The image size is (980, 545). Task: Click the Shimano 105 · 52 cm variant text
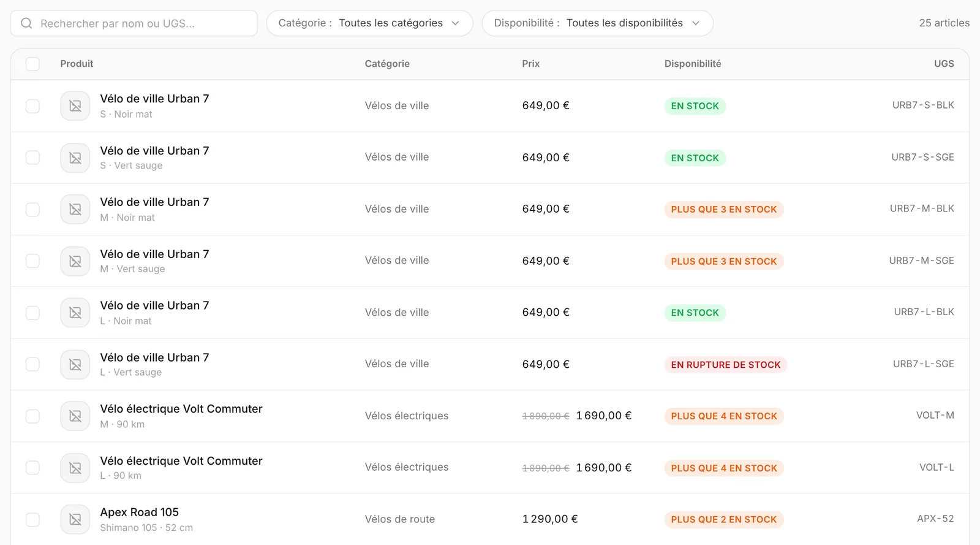coord(146,528)
